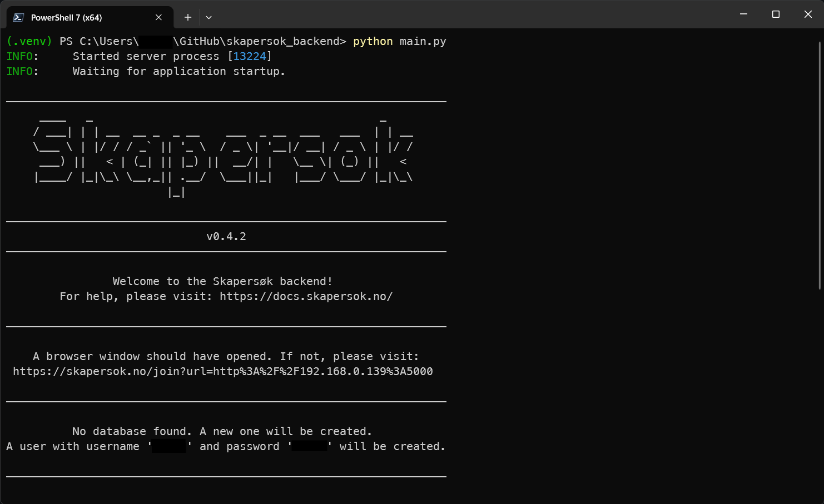The height and width of the screenshot is (504, 824).
Task: Click 'Started server process' log text
Action: (146, 57)
